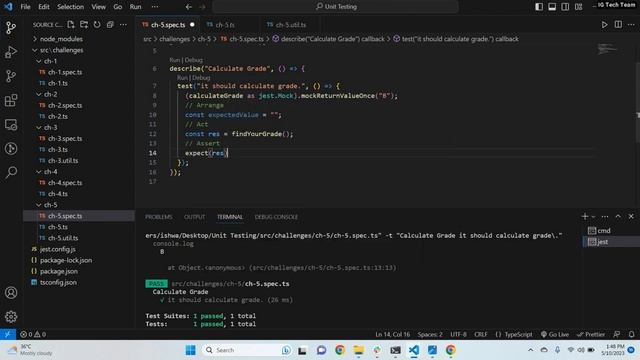The image size is (640, 360).
Task: Open editor More Actions ellipsis
Action: point(631,24)
